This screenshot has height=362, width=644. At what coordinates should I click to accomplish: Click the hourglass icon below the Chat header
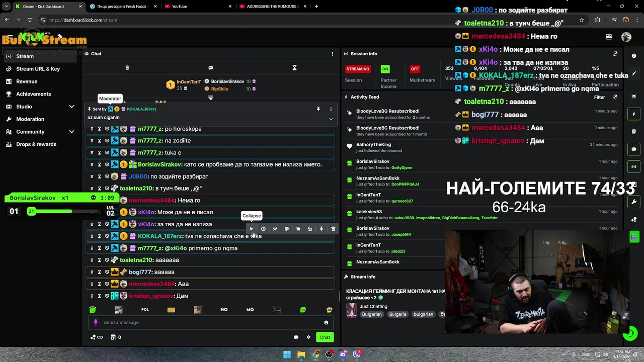tap(294, 67)
